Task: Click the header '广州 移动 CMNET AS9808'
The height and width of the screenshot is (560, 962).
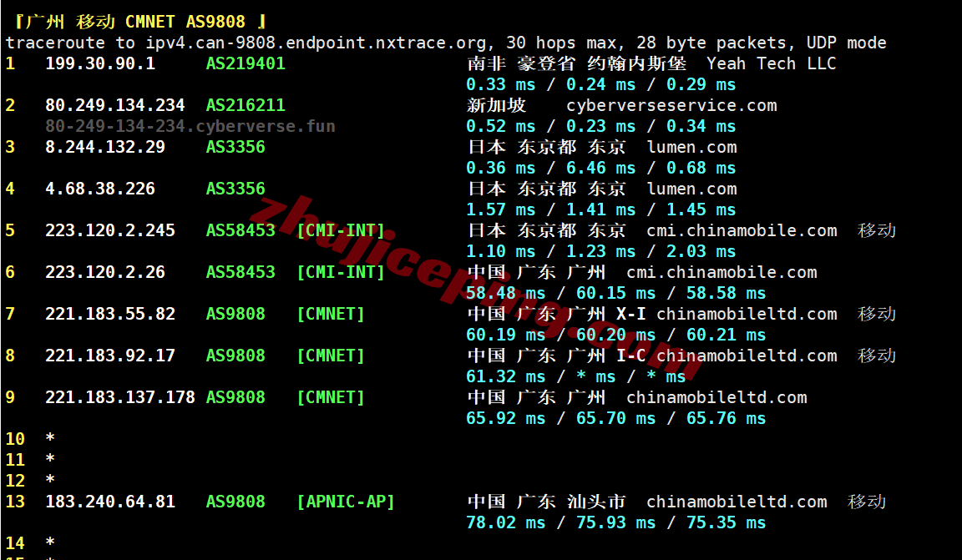Action: point(140,22)
